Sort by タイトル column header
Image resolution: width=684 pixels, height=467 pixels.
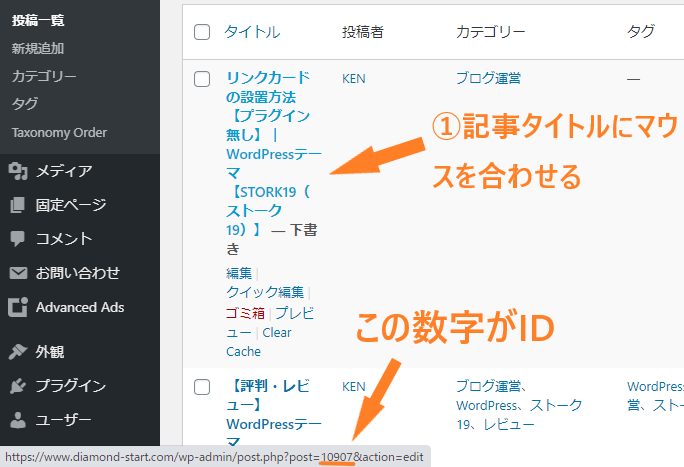click(252, 32)
